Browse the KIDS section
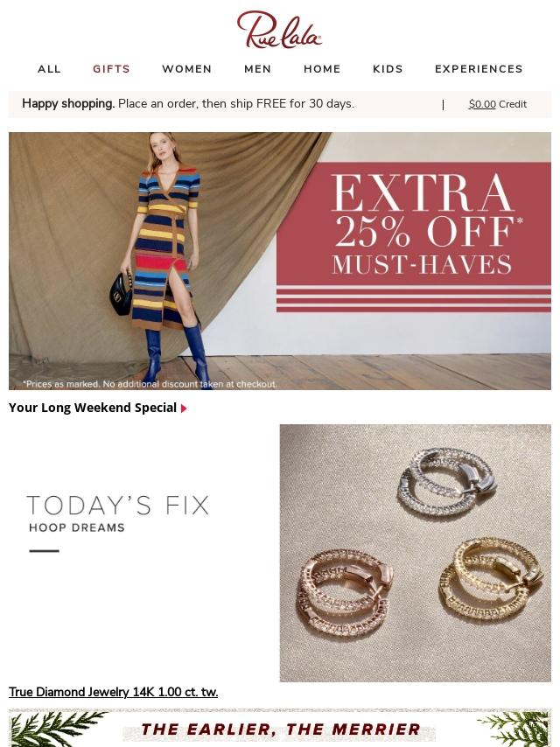The height and width of the screenshot is (747, 560). click(x=388, y=69)
